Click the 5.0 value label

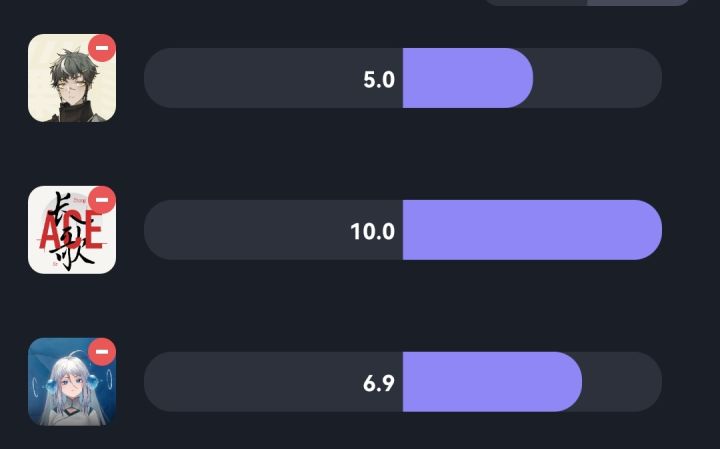pyautogui.click(x=379, y=79)
